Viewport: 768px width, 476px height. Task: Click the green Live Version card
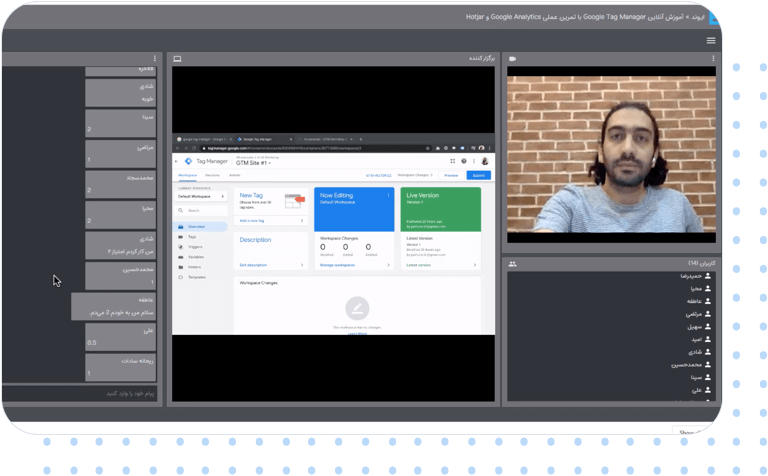(x=441, y=209)
